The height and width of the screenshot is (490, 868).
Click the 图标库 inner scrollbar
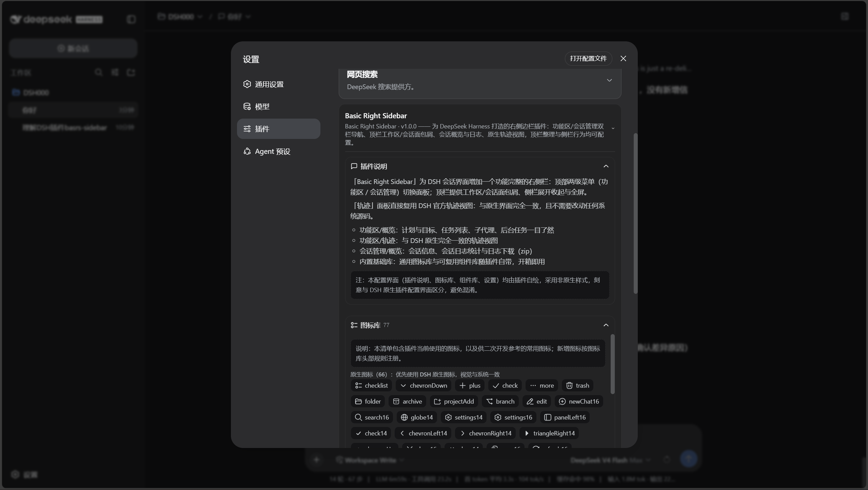pyautogui.click(x=612, y=364)
